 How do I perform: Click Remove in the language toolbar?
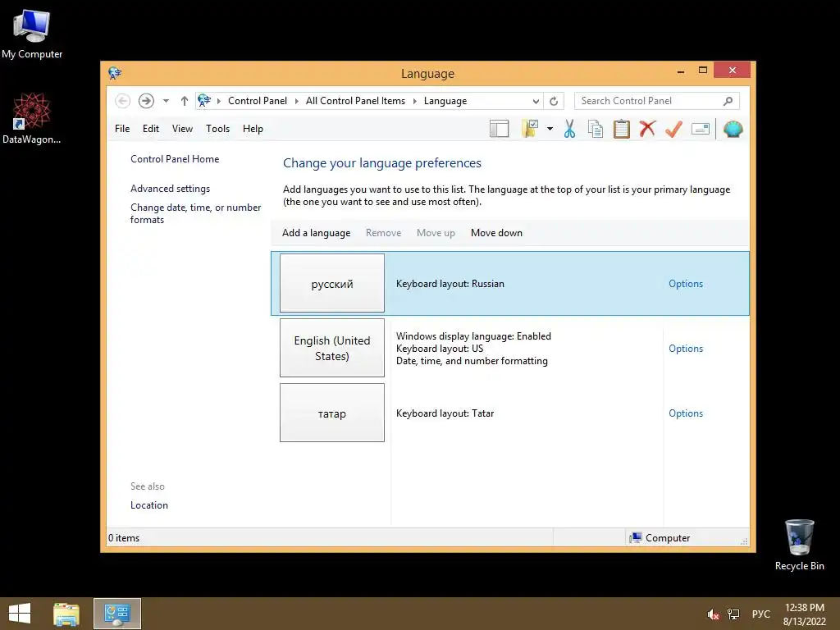(383, 233)
